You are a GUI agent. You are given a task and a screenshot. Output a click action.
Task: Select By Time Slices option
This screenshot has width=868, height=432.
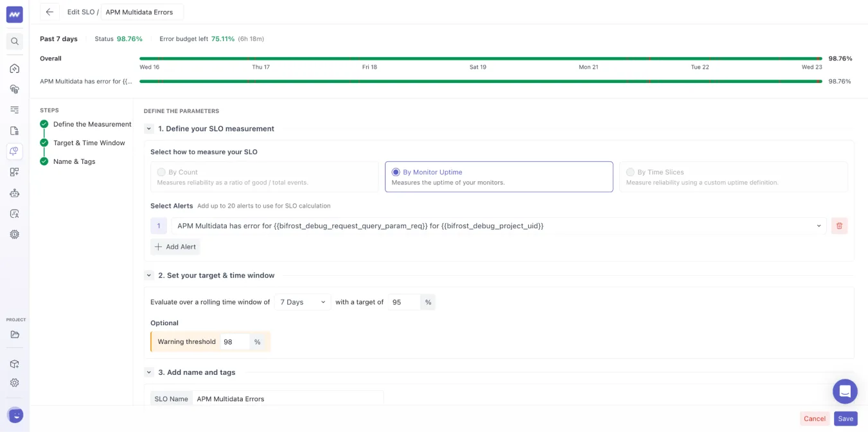click(x=734, y=177)
